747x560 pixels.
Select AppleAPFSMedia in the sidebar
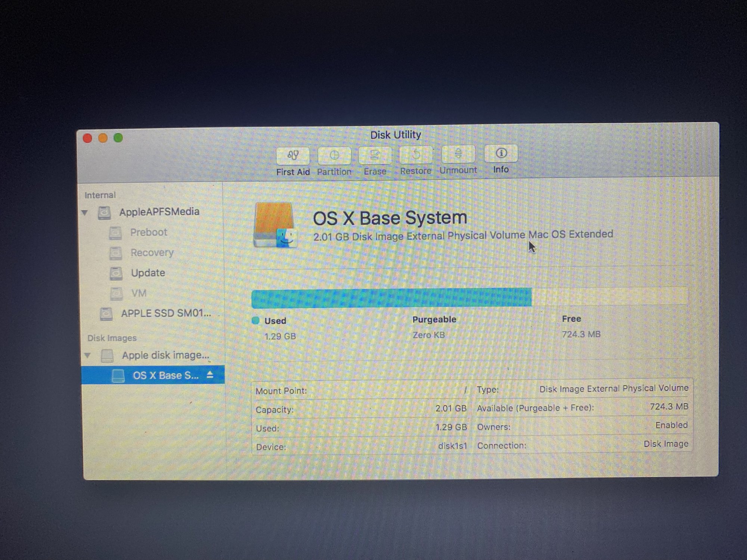pos(159,212)
